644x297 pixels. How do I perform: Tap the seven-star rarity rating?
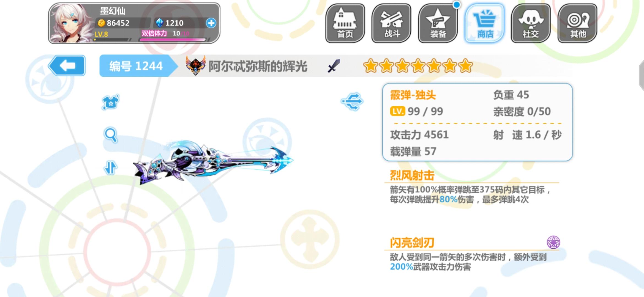[x=418, y=66]
